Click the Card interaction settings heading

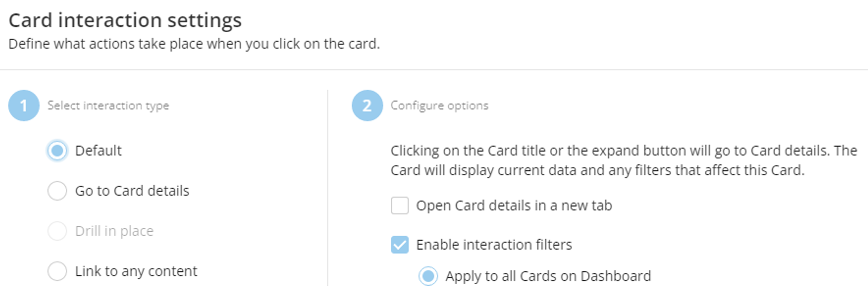[125, 19]
